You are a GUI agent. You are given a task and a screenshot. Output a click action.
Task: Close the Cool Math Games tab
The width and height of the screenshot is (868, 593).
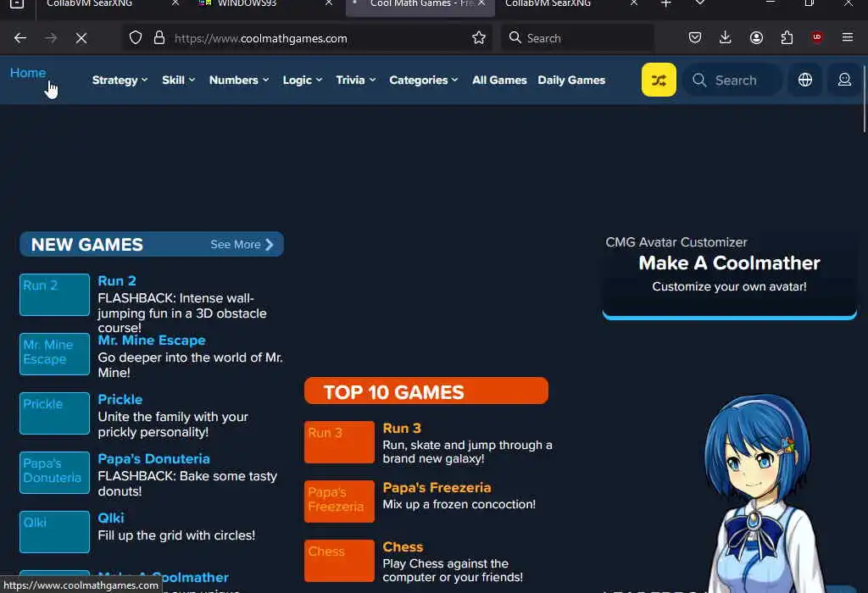(x=481, y=3)
